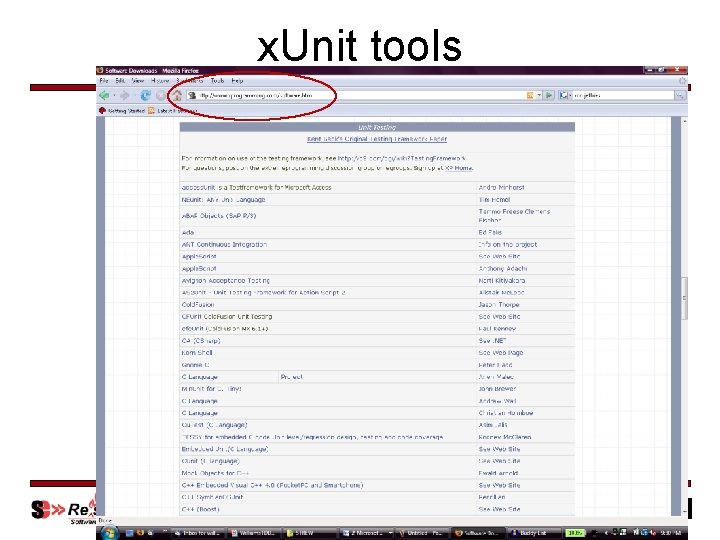720x540 pixels.
Task: Click the Ada row link
Action: coord(188,232)
